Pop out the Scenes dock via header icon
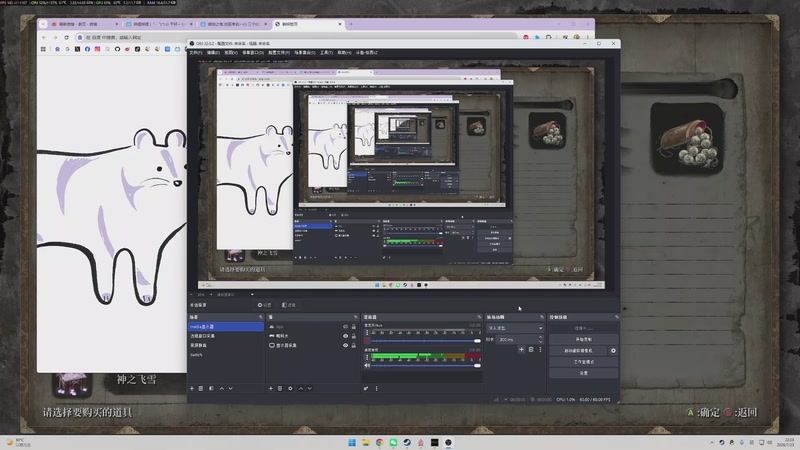The image size is (800, 450). point(261,317)
